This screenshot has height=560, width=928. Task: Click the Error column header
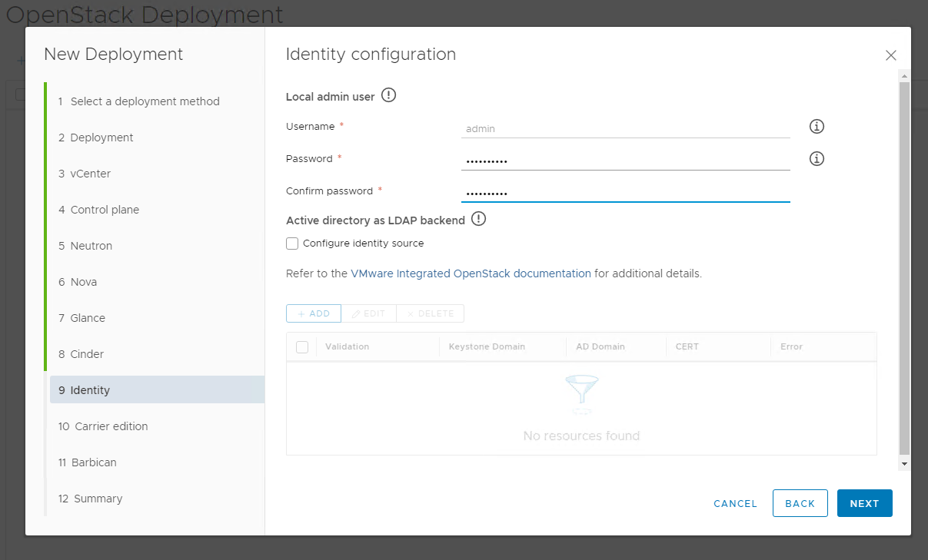[791, 347]
